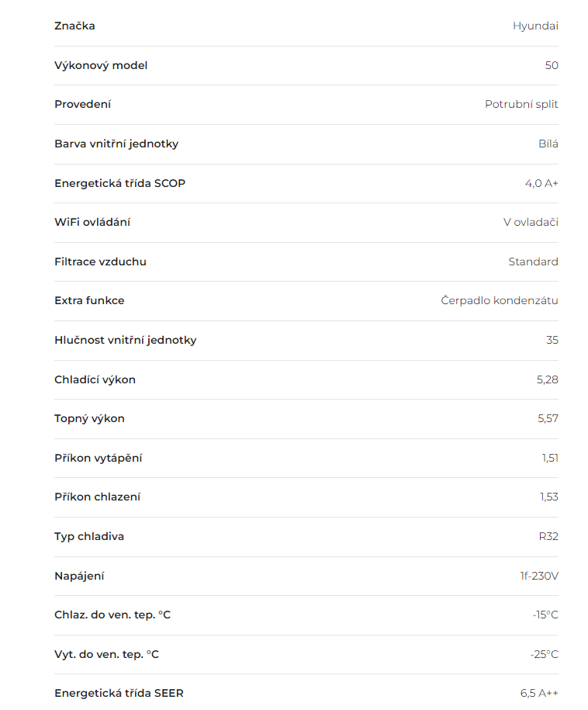Select the V ovladači value

(531, 223)
